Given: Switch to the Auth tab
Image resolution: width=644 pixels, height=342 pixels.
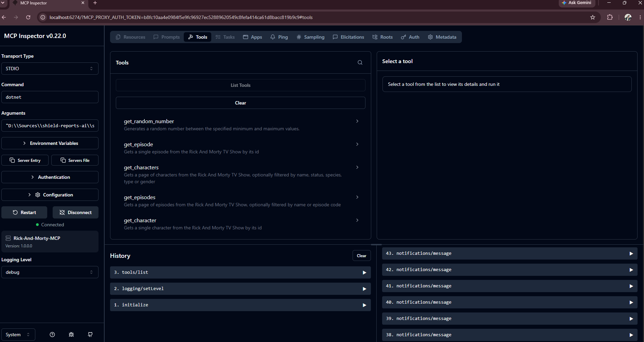Looking at the screenshot, I should point(410,37).
